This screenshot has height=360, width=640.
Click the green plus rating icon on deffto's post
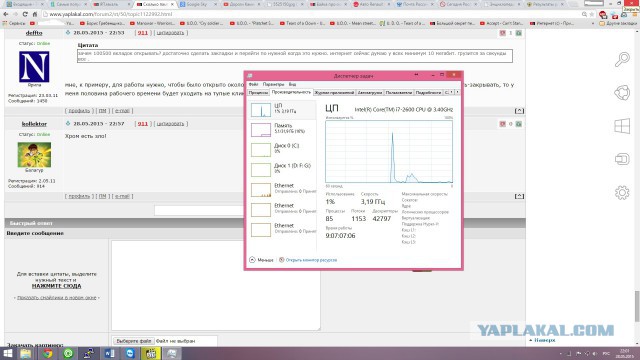coord(519,33)
